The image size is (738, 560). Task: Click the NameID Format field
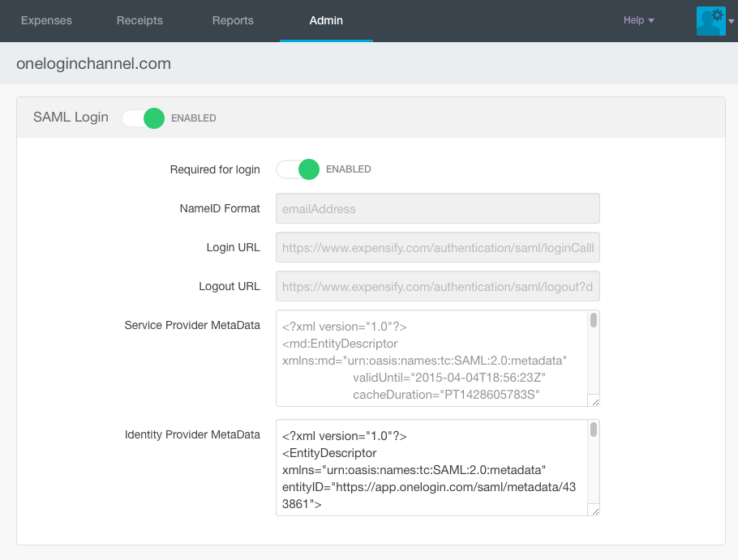[x=438, y=208]
